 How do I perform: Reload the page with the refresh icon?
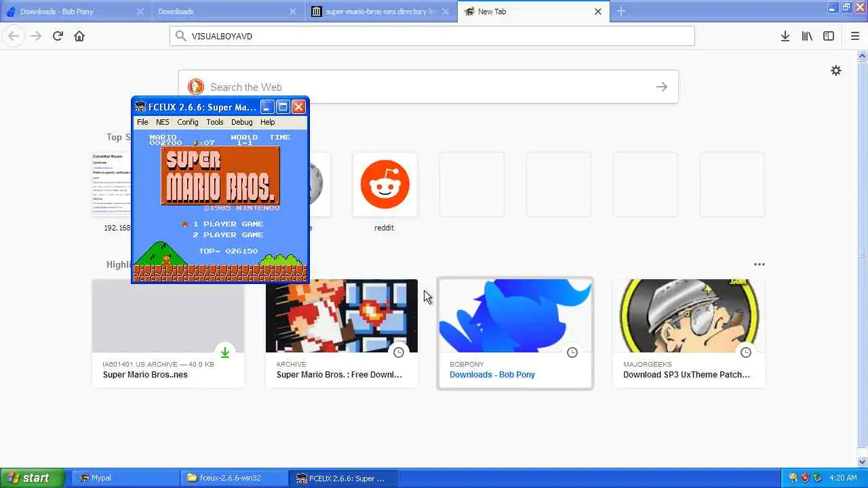58,36
